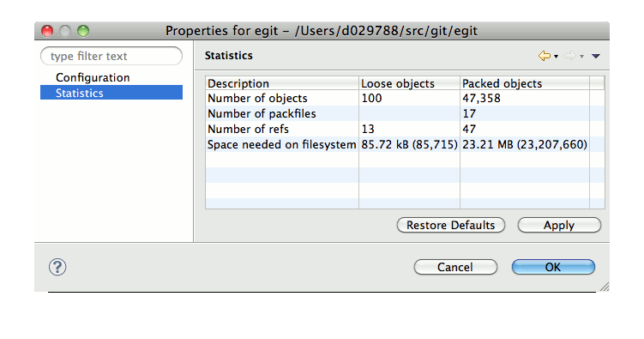The image size is (644, 339).
Task: Click the Loose objects column header
Action: (x=410, y=83)
